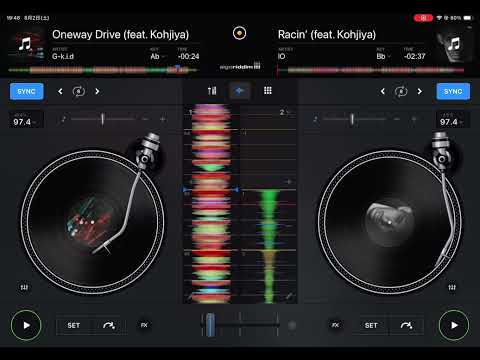Toggle key lock note icon on right deck
480x360 pixels.
click(315, 119)
